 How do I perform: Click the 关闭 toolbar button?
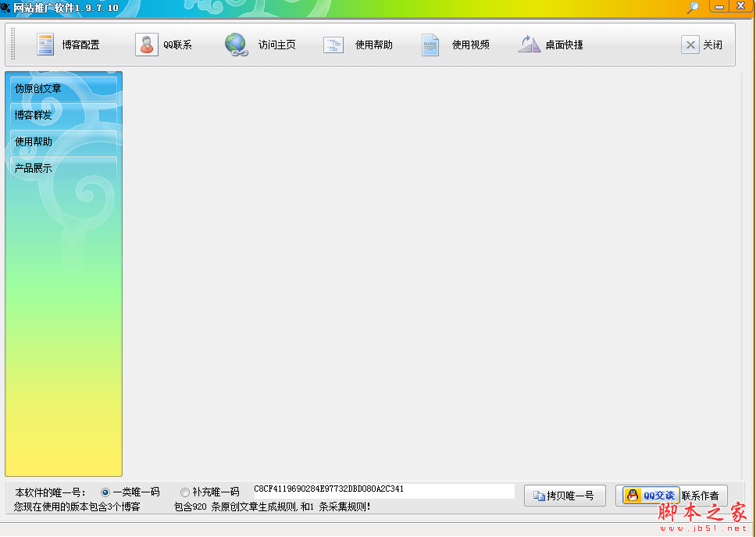[701, 45]
